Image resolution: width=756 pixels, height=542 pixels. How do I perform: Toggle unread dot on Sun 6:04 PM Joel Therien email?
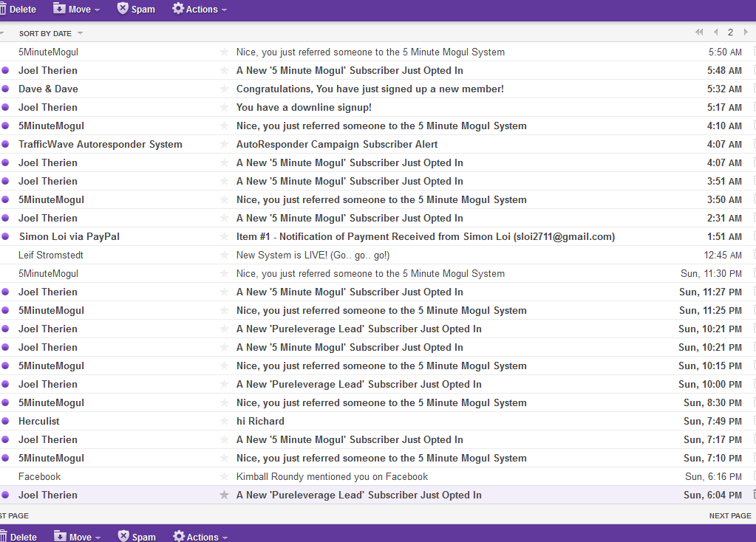5,495
